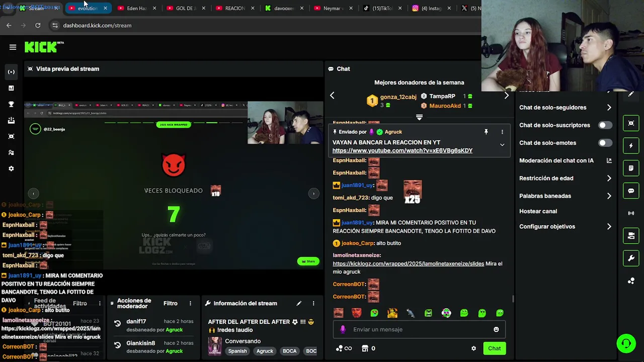Open the three-dot menu of the pinned message
Viewport: 644px width, 362px height.
coord(502,132)
